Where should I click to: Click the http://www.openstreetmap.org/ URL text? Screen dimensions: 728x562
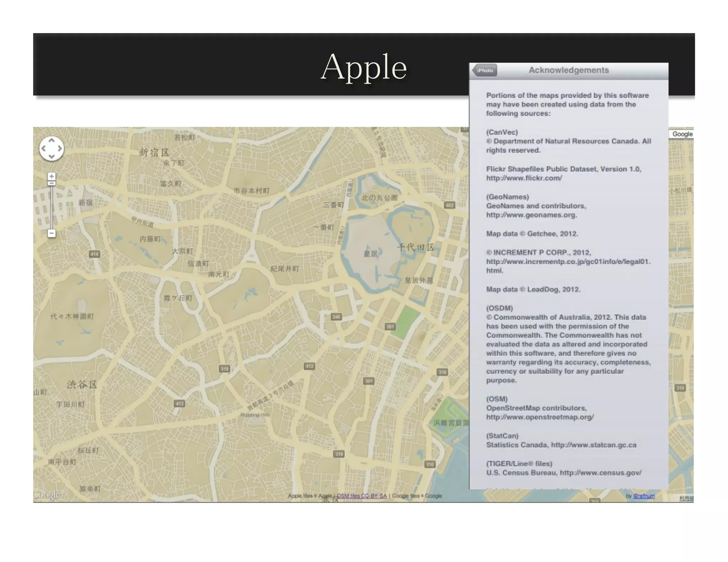click(x=540, y=417)
